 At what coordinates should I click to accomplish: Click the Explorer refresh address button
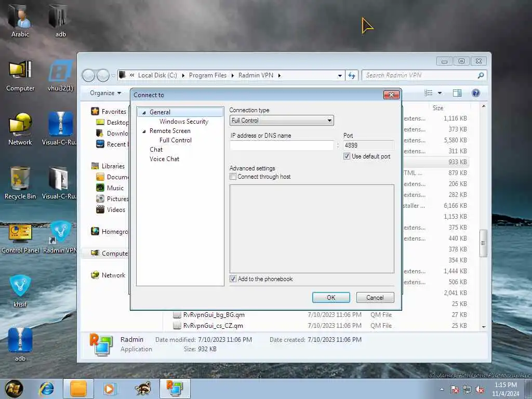pyautogui.click(x=352, y=76)
